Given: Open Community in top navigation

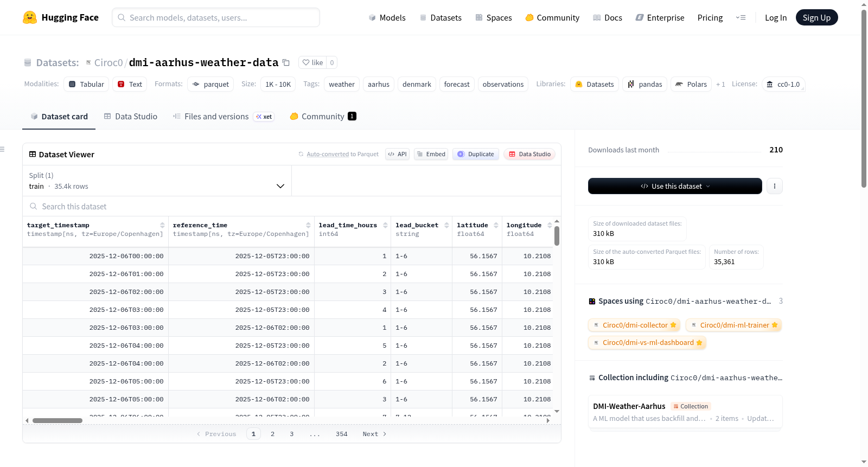Looking at the screenshot, I should click(552, 17).
